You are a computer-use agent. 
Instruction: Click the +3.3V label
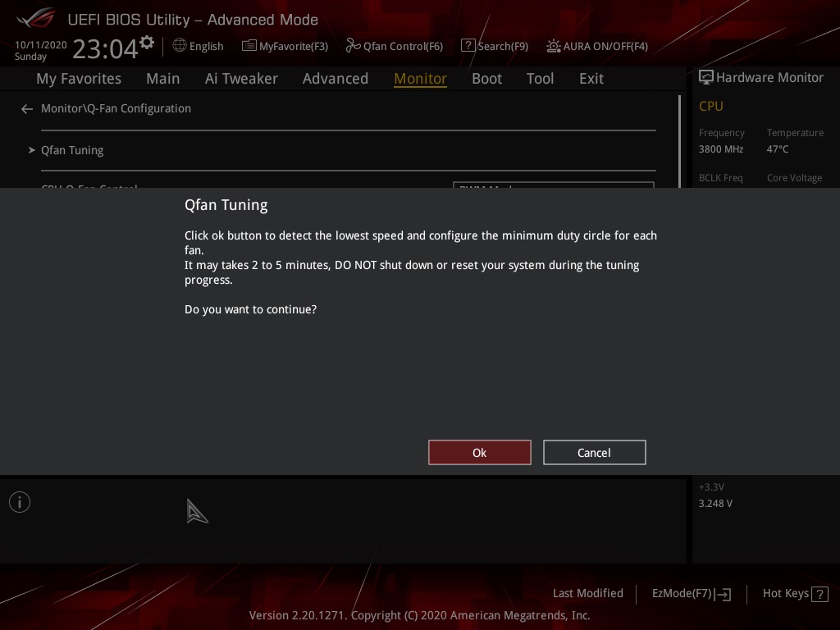pos(711,487)
